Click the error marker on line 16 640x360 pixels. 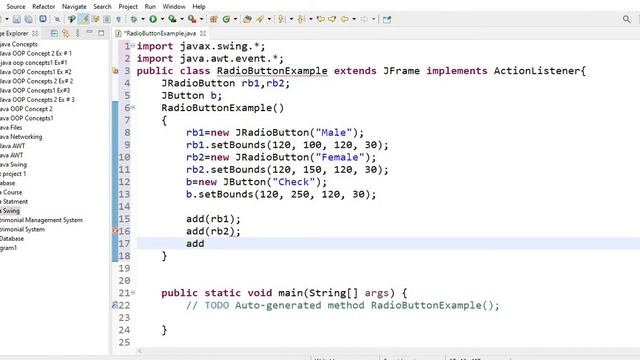(116, 231)
